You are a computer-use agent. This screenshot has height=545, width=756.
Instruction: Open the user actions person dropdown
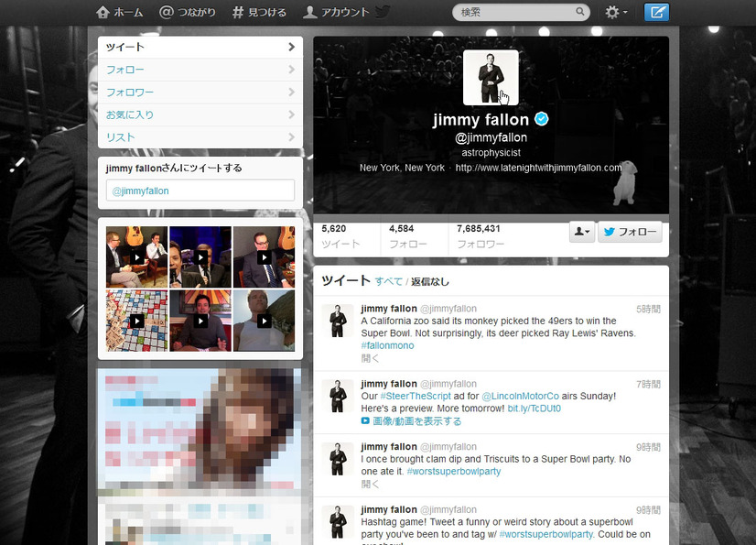(x=582, y=232)
